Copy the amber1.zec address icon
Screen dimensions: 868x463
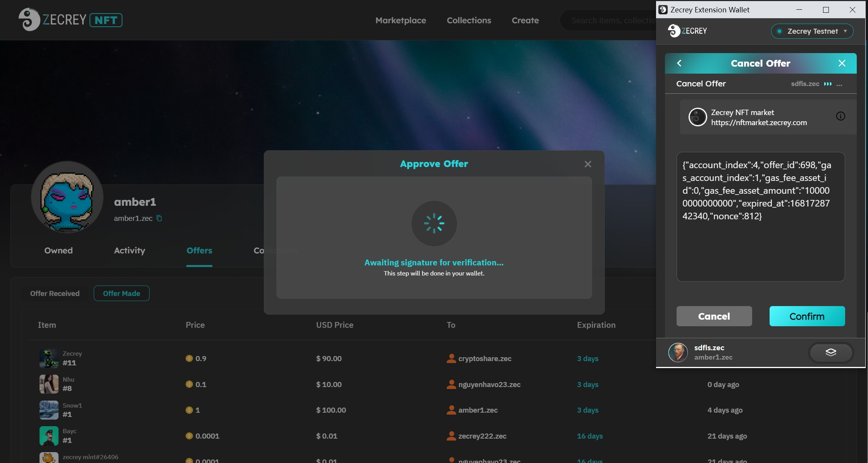[x=159, y=218]
